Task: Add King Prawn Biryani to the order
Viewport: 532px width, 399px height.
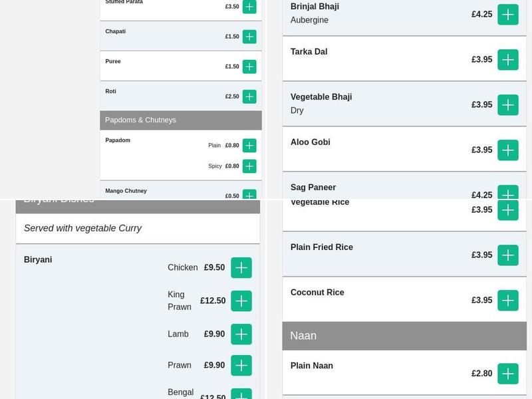Action: coord(241,301)
